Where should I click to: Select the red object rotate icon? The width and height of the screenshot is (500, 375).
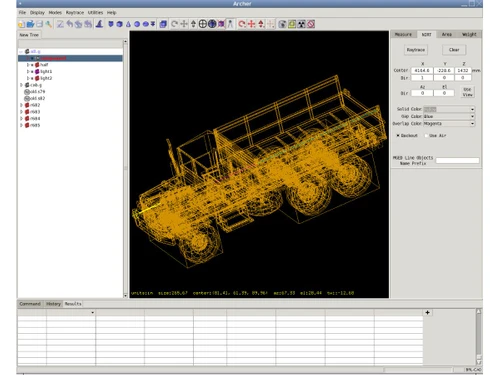click(x=242, y=24)
